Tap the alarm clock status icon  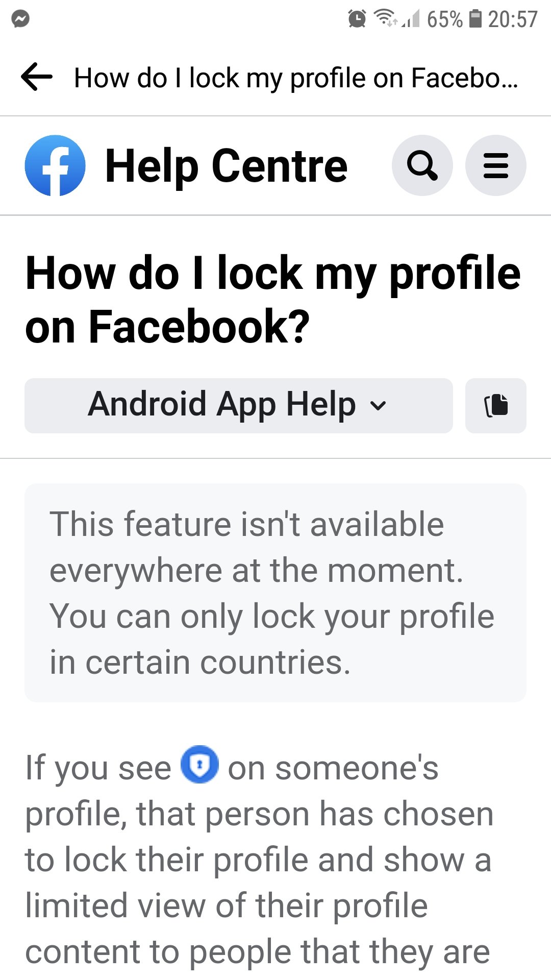(x=357, y=19)
